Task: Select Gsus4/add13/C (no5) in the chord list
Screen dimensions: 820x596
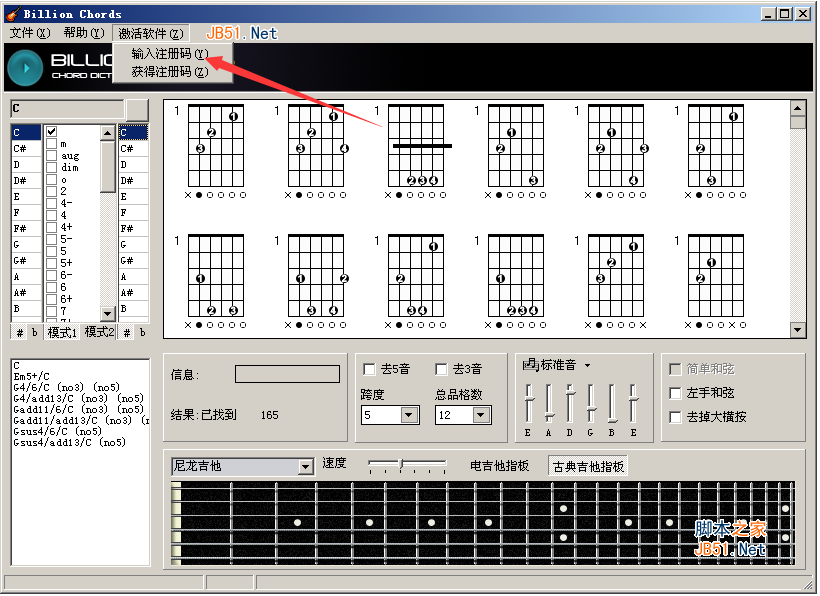Action: [70, 442]
